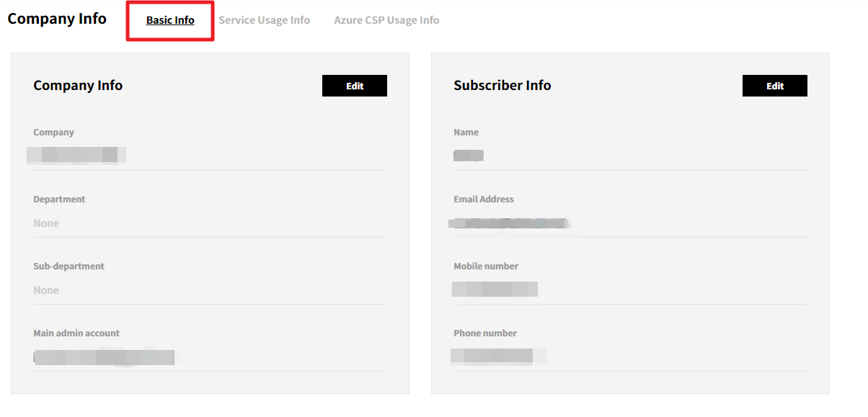Click the Main admin account value

pyautogui.click(x=105, y=357)
